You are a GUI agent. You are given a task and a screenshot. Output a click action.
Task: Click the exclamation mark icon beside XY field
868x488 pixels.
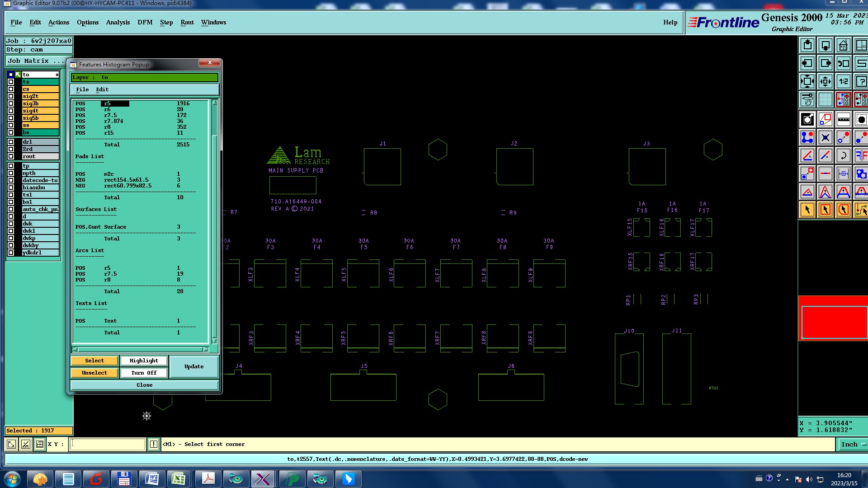[154, 444]
